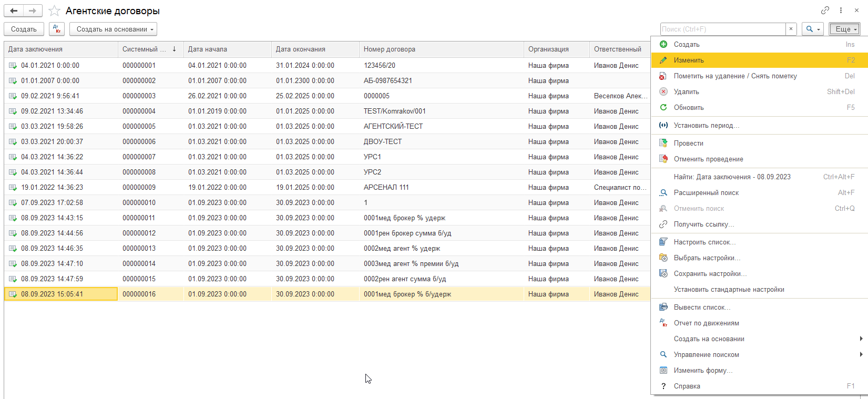This screenshot has height=399, width=868.
Task: Click the document icon of row 000000001
Action: pos(13,65)
